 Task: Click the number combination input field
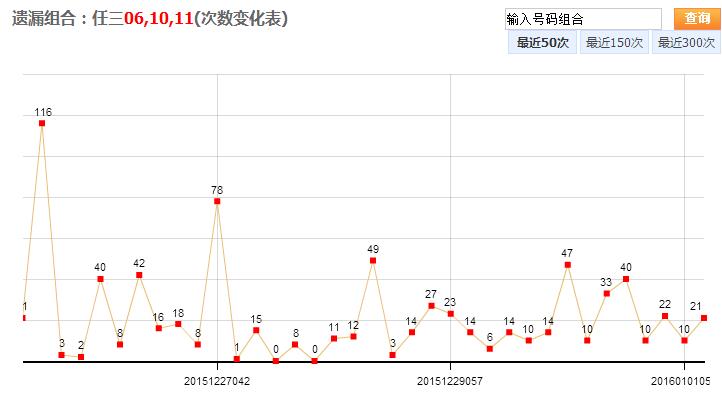(583, 19)
